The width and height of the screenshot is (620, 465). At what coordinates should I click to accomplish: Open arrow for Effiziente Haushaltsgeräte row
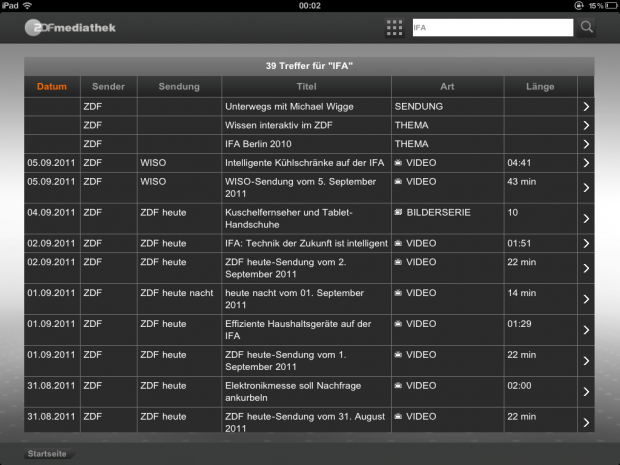point(586,330)
